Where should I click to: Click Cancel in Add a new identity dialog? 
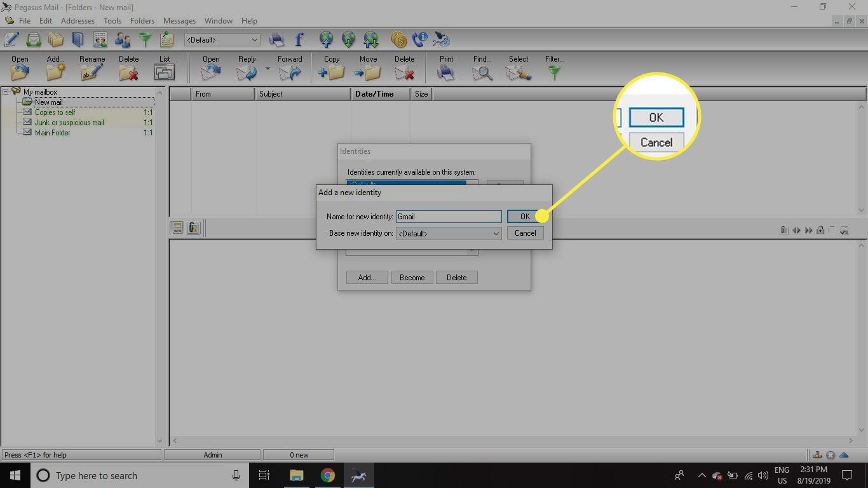pyautogui.click(x=525, y=233)
